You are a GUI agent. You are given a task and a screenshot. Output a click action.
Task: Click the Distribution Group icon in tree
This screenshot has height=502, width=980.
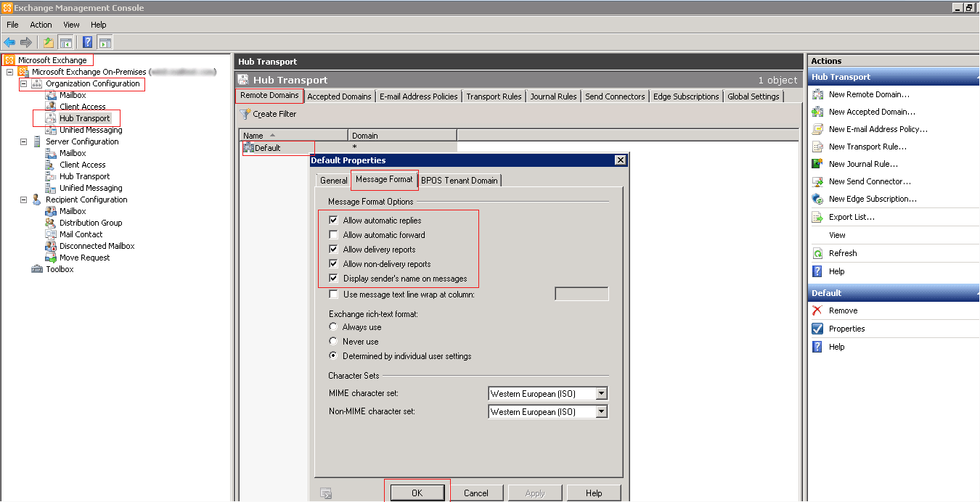pyautogui.click(x=51, y=223)
